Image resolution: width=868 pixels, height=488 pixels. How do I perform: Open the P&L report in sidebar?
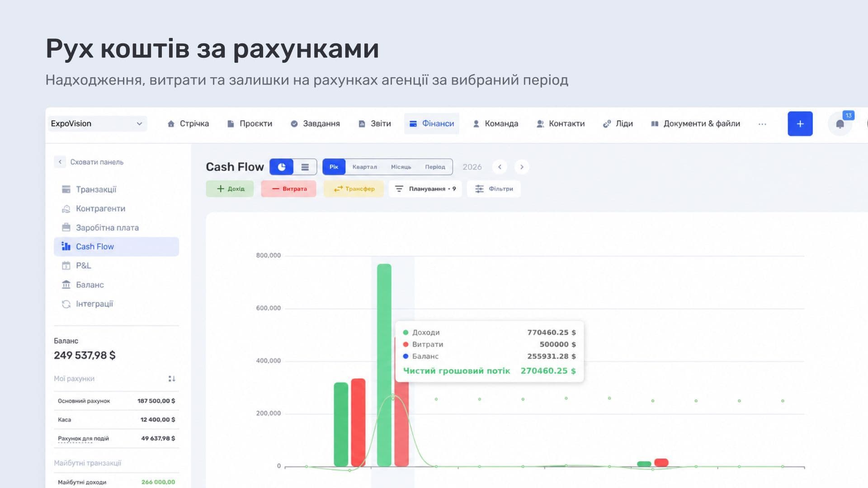116,266
